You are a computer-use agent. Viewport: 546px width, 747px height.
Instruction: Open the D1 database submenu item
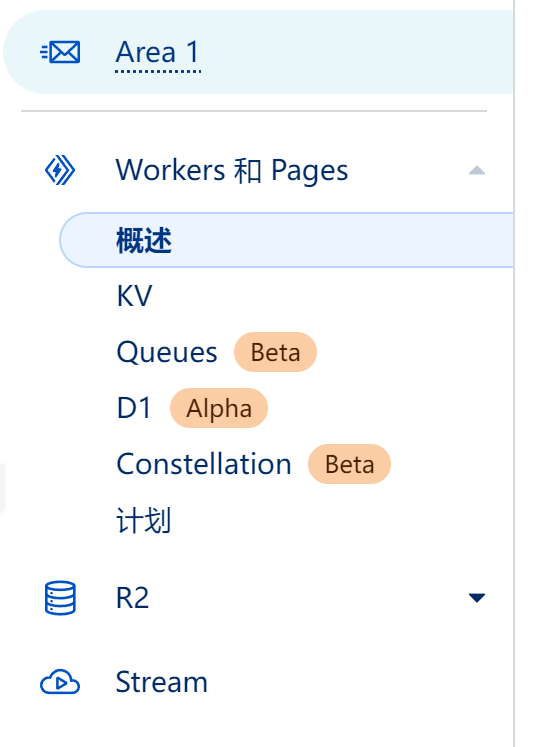(x=134, y=408)
